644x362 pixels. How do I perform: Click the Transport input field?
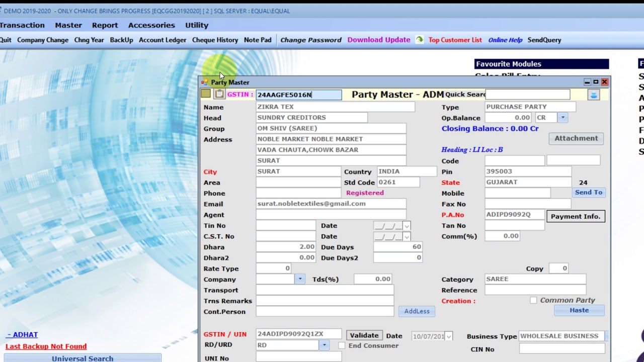click(325, 290)
